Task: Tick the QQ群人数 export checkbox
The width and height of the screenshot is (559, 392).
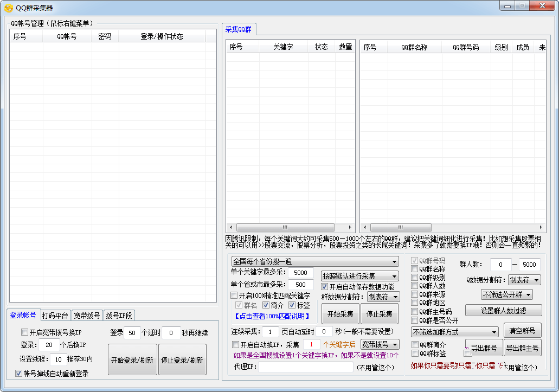Action: tap(414, 285)
